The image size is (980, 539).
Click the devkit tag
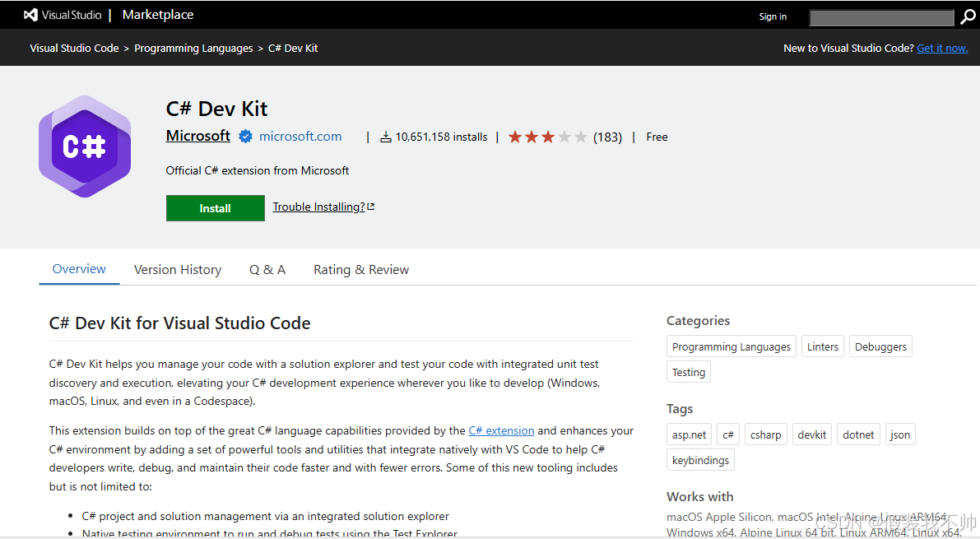tap(812, 434)
